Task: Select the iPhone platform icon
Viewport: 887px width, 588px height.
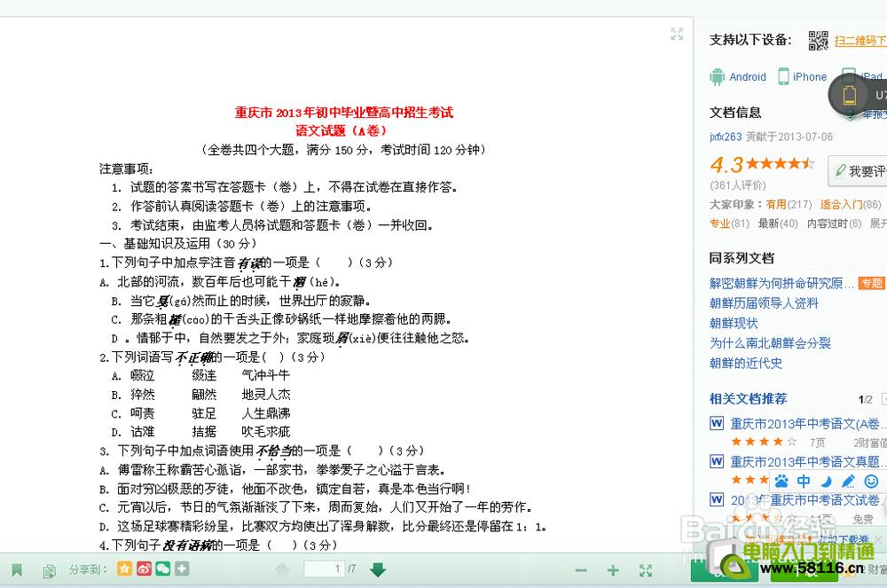Action: pyautogui.click(x=784, y=76)
